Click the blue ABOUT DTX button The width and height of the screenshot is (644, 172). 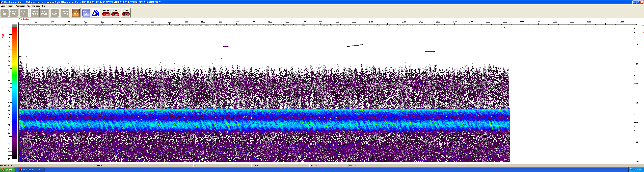pos(86,13)
